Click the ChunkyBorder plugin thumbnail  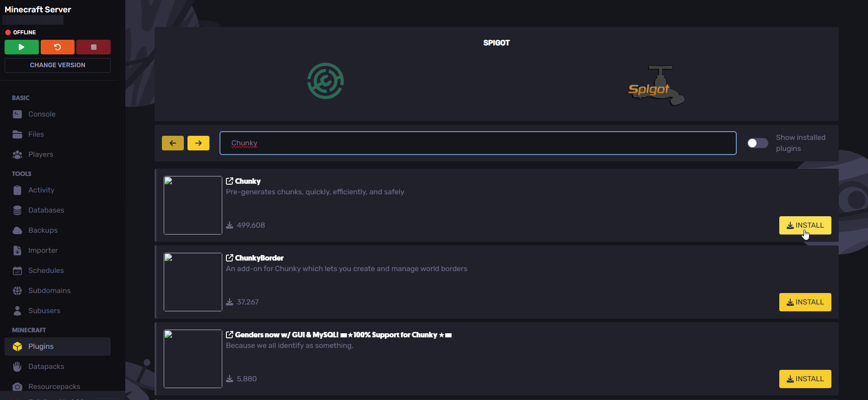[x=193, y=282]
